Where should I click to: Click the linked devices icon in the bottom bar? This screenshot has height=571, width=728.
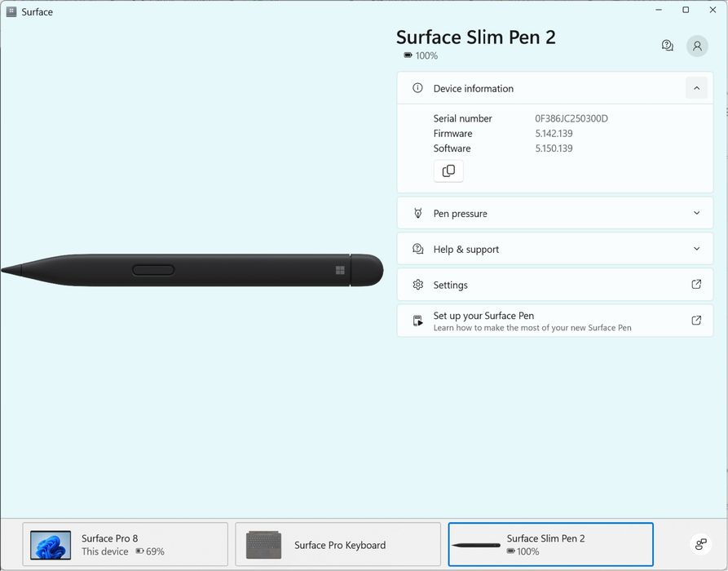click(700, 544)
